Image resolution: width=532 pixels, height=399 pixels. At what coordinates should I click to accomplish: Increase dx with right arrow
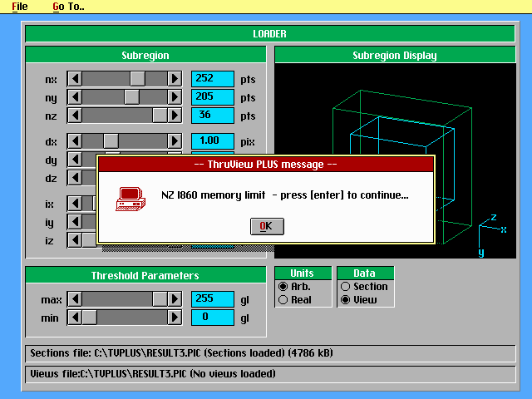[175, 141]
